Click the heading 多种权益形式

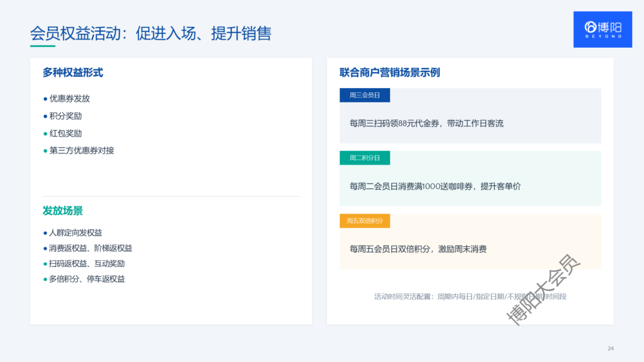pos(73,73)
